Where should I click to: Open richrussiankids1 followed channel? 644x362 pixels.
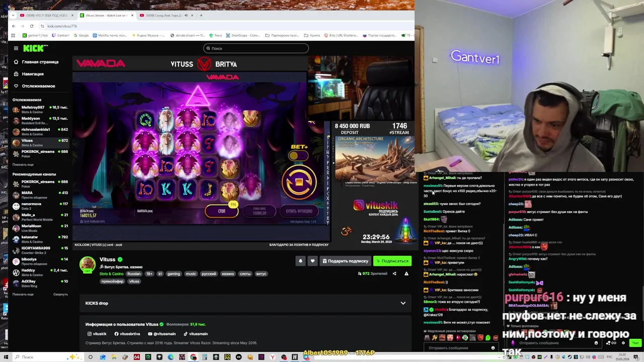point(40,131)
